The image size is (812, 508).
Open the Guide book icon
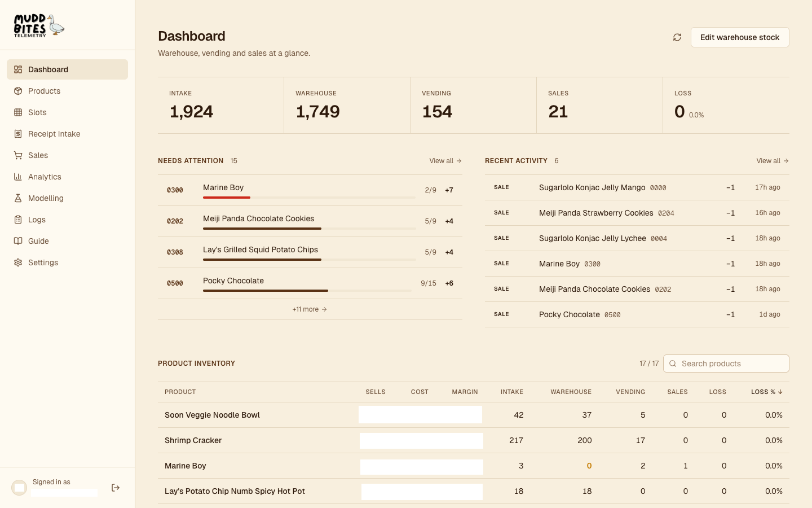point(19,241)
